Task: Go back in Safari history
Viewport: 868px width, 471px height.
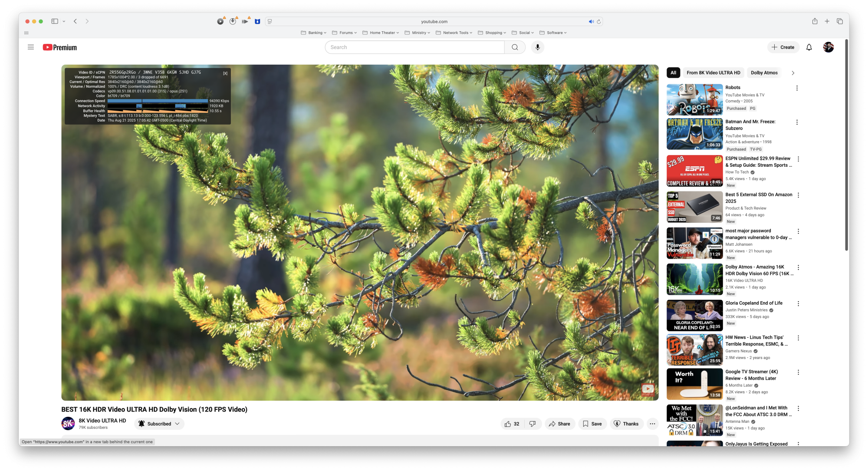Action: point(75,21)
